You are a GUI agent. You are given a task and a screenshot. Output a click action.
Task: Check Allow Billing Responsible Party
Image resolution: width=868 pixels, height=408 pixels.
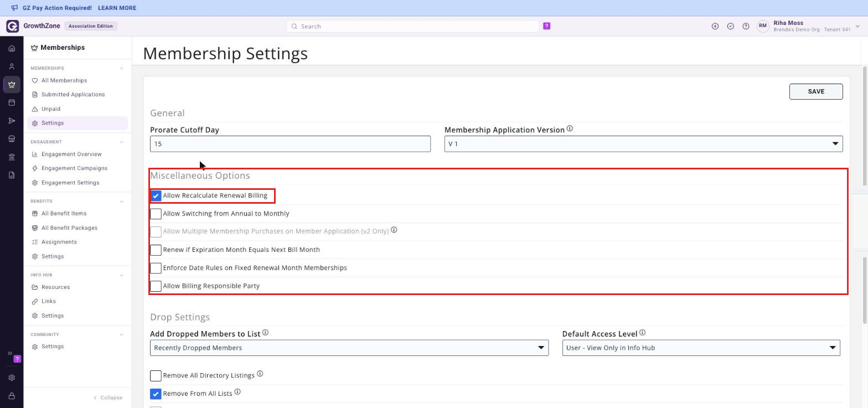(156, 286)
